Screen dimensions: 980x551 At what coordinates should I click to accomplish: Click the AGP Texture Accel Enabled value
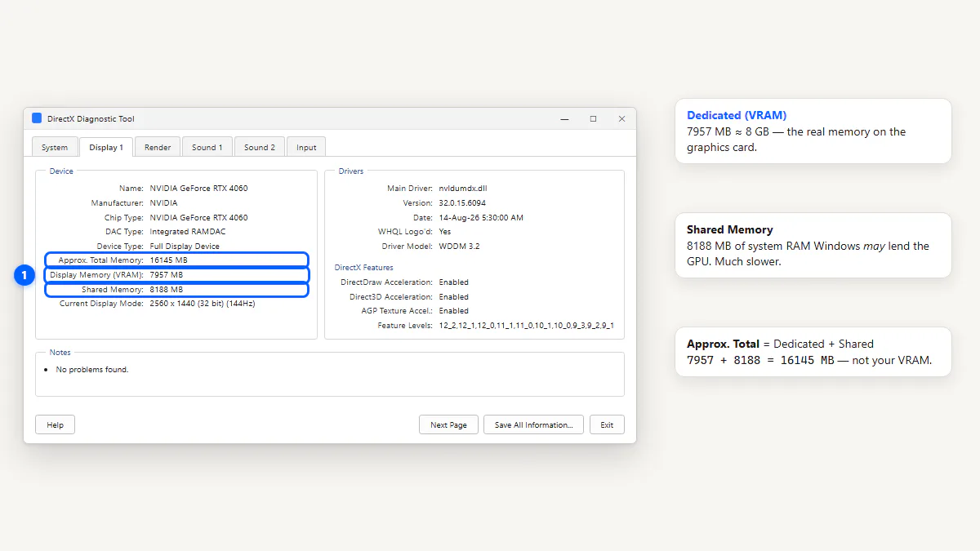pyautogui.click(x=453, y=310)
